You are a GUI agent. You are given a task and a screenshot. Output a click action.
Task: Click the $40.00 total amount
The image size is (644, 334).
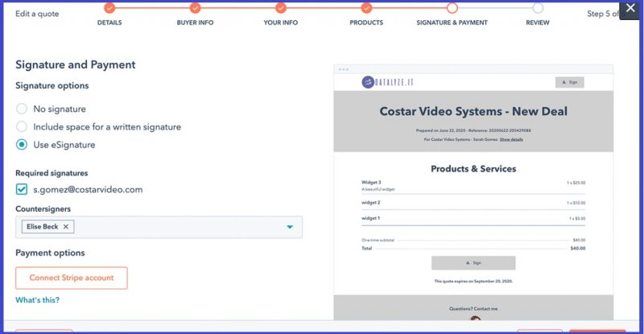pos(578,248)
